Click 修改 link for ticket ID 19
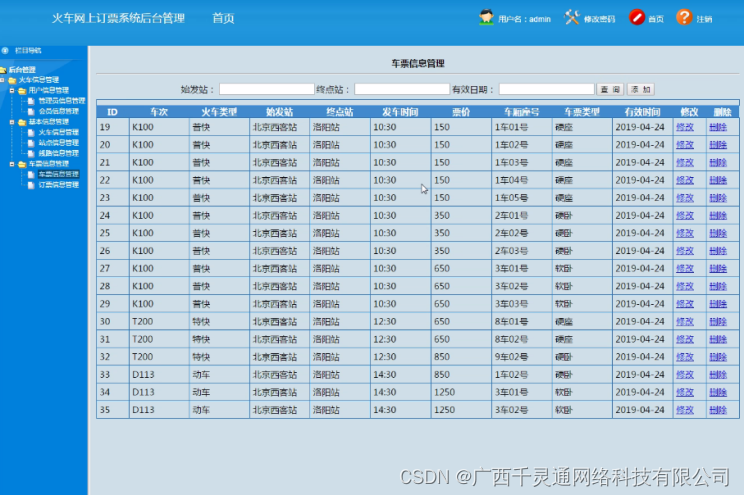The height and width of the screenshot is (496, 744). pos(685,127)
